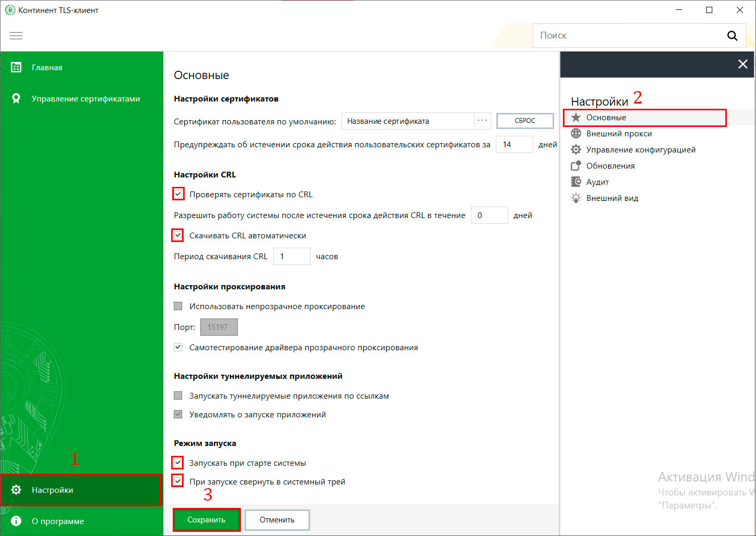The height and width of the screenshot is (536, 756).
Task: Open Обновления settings section
Action: pyautogui.click(x=657, y=166)
